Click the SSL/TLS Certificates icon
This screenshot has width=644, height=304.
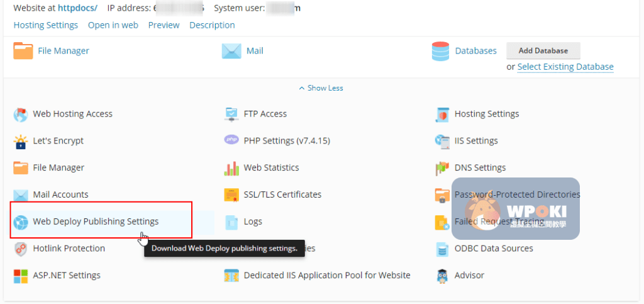coord(232,194)
